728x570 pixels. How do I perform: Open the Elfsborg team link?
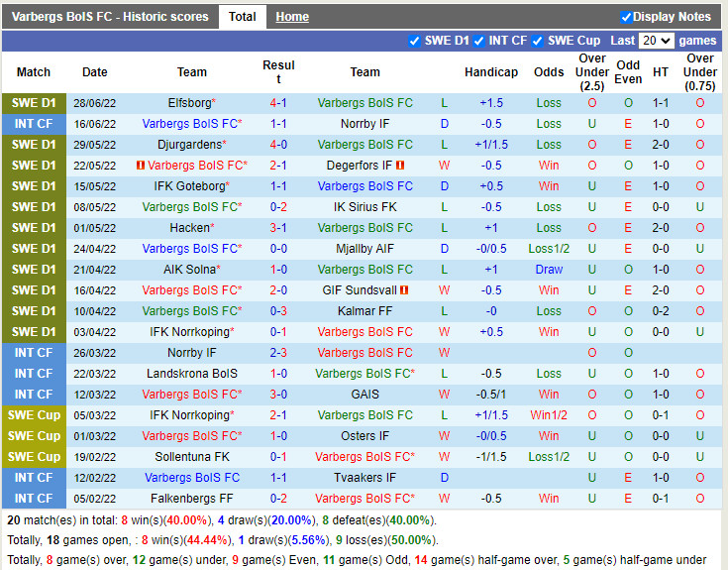[x=189, y=103]
